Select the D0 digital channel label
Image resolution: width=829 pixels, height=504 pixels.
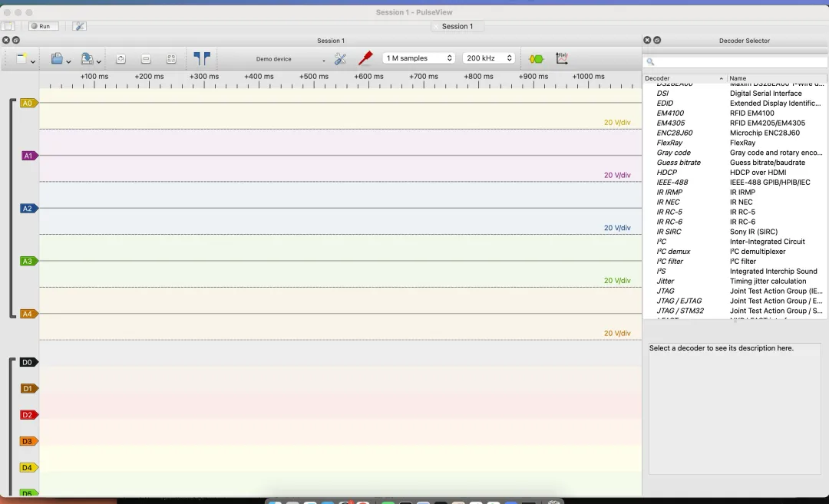(28, 362)
